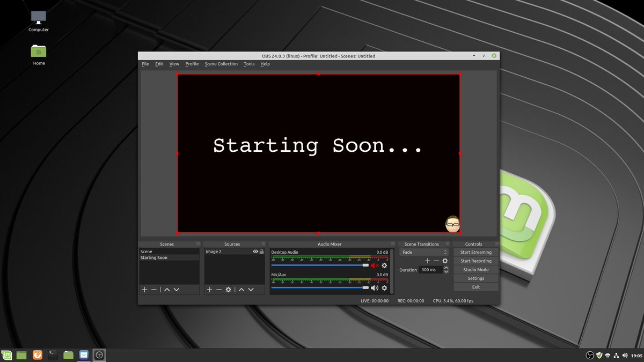Viewport: 644px width, 362px height.
Task: Open Terminal from the panel
Action: click(53, 355)
